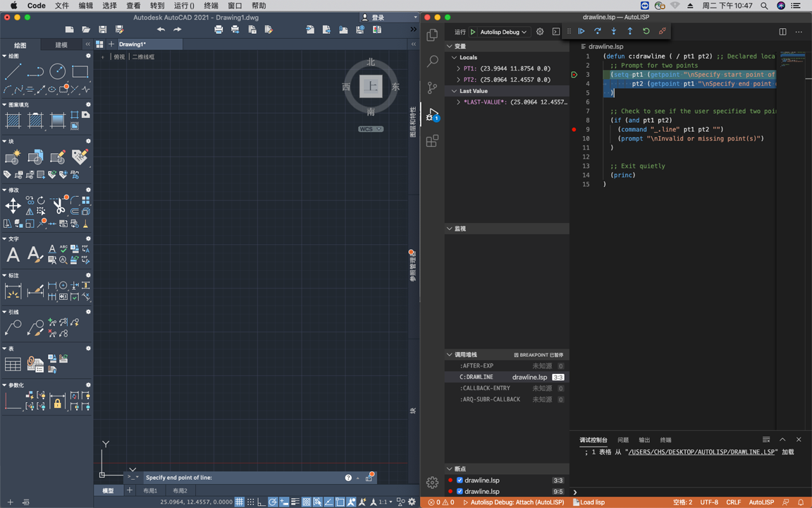Select the Line tool in the draw panel
The height and width of the screenshot is (508, 812).
click(13, 72)
